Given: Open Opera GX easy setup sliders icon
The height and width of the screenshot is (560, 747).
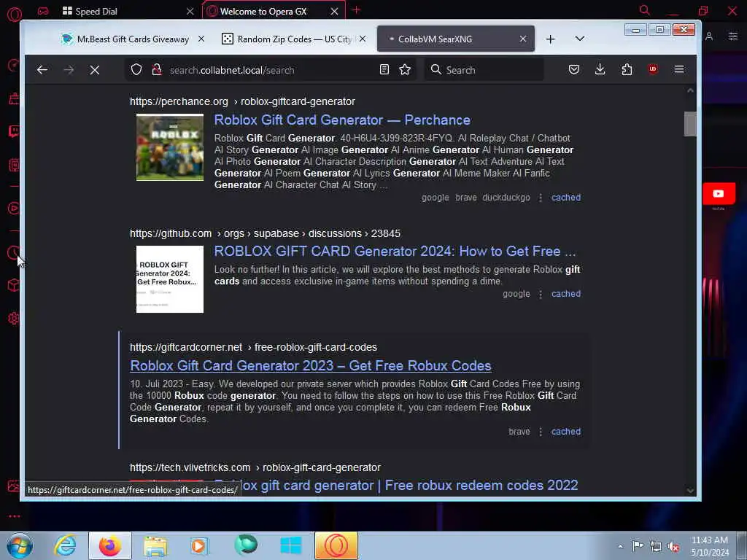Looking at the screenshot, I should [733, 36].
